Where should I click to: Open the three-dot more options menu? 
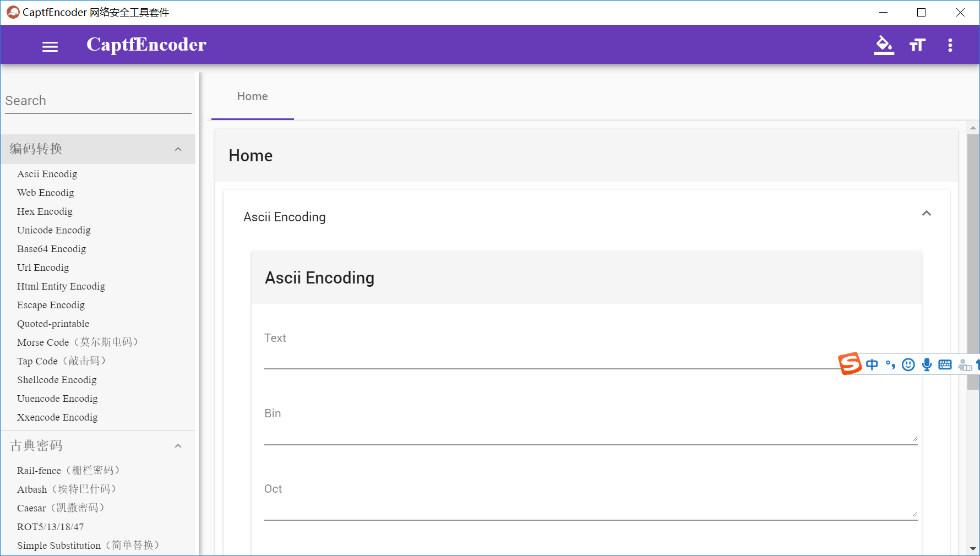click(x=950, y=45)
